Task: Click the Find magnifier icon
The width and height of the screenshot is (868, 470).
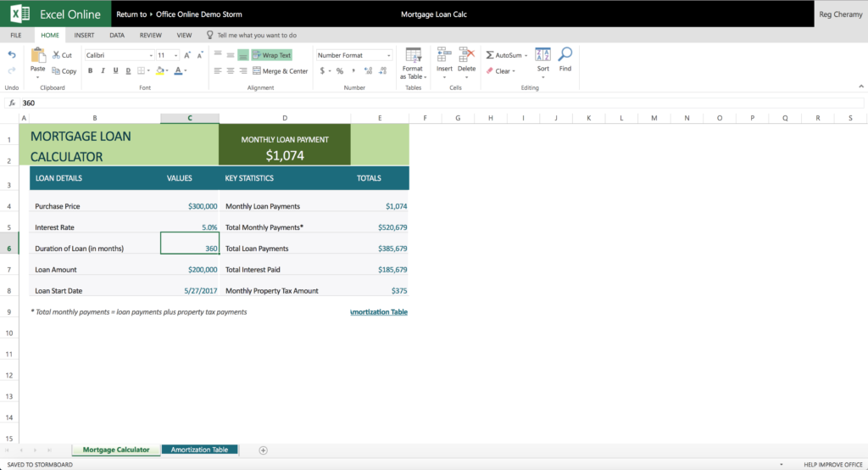Action: click(x=565, y=54)
